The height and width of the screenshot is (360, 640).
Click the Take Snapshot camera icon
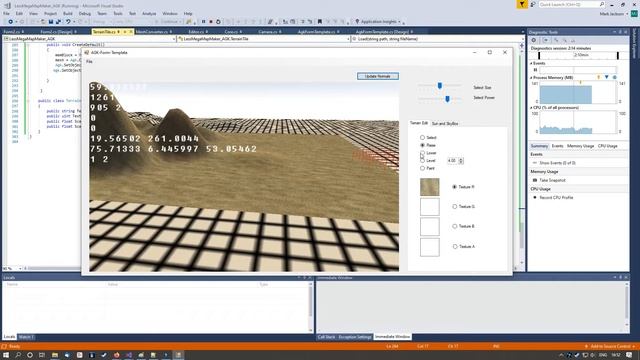(x=535, y=180)
